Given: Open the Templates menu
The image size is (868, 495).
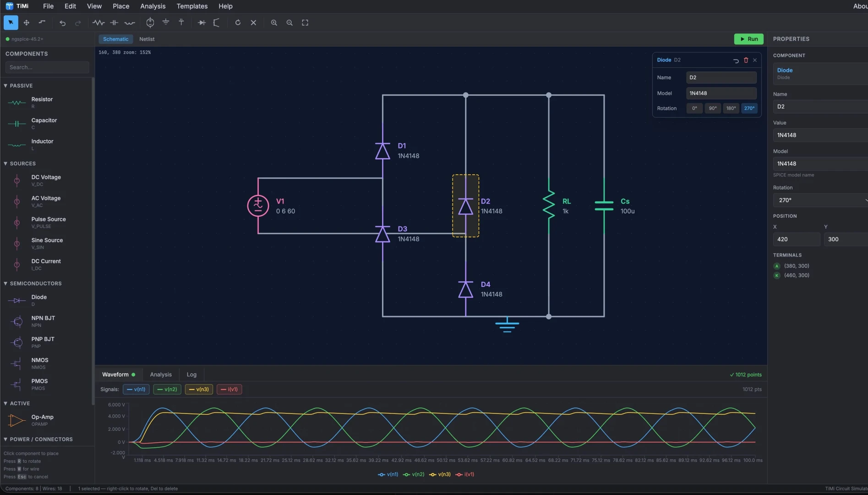Looking at the screenshot, I should coord(192,6).
